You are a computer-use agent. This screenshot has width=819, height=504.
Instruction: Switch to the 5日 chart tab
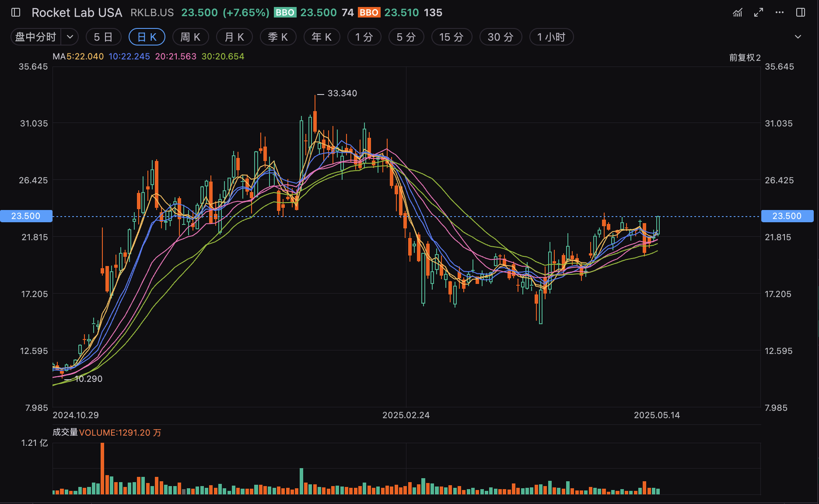(103, 37)
